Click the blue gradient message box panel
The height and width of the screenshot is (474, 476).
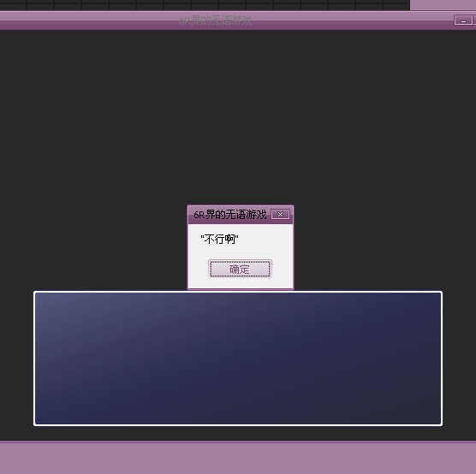(238, 358)
